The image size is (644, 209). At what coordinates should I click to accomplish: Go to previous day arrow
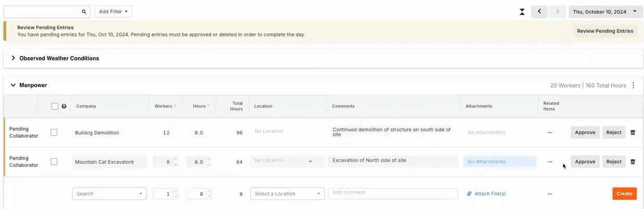coord(539,11)
